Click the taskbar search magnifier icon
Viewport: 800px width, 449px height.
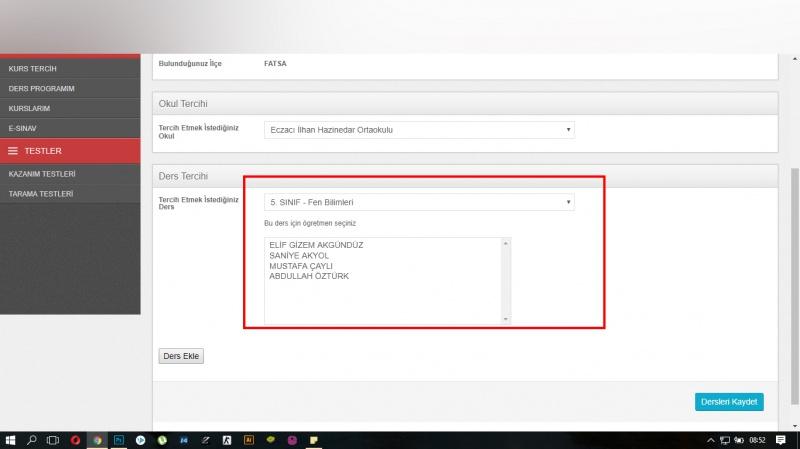(32, 440)
